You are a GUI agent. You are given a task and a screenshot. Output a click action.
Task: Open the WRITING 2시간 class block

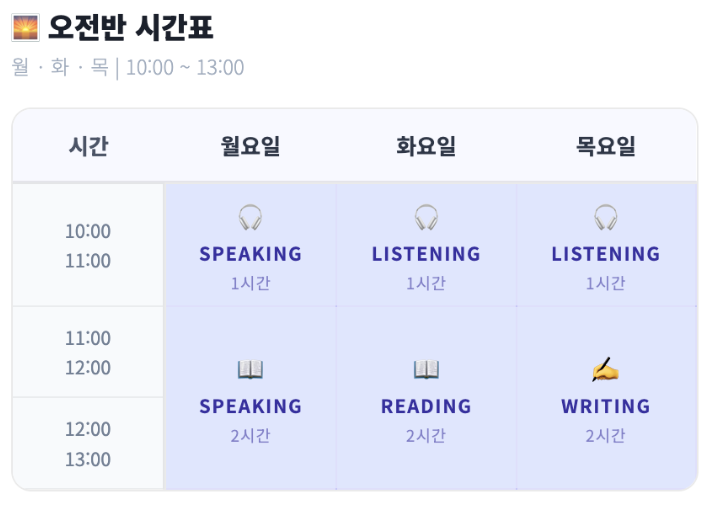(x=606, y=398)
